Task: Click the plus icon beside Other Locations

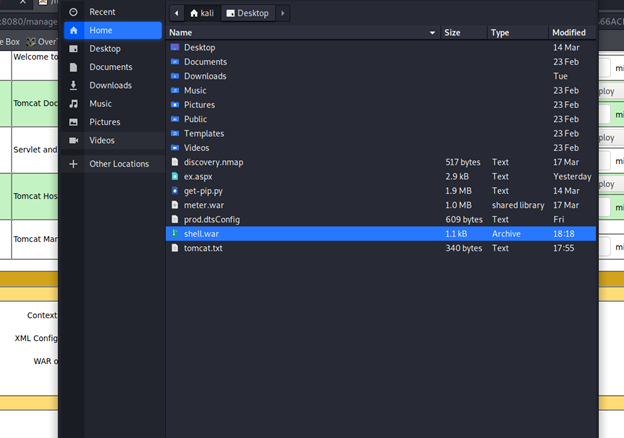Action: pyautogui.click(x=73, y=164)
